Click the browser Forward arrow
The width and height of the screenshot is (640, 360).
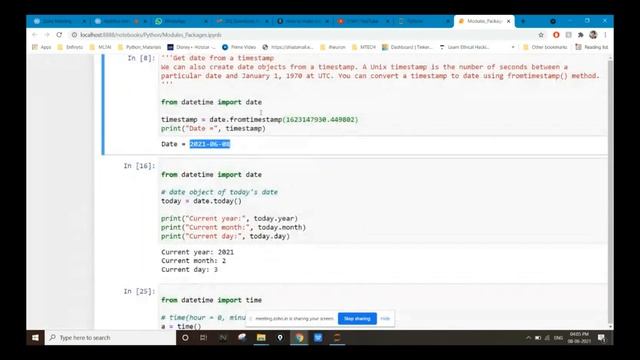[47, 35]
